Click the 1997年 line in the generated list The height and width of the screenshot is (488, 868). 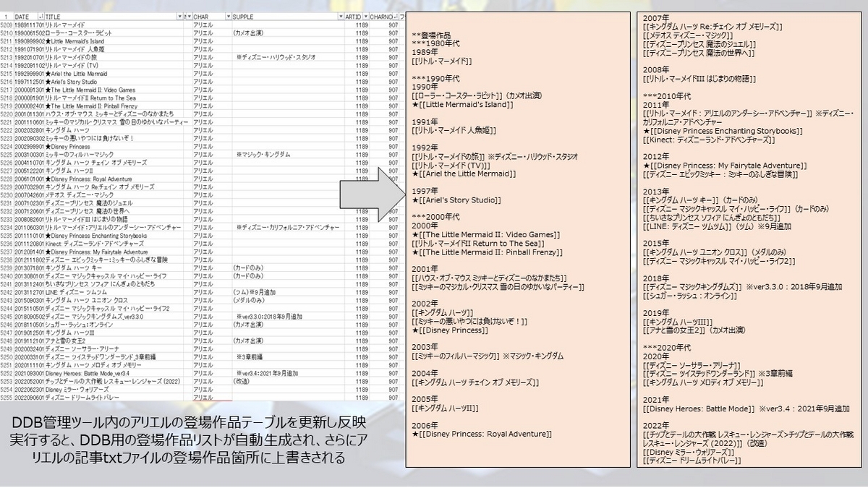click(425, 191)
